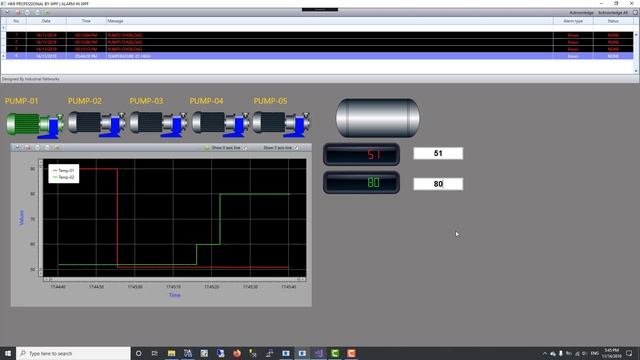Click red second icon in chart toolbar
This screenshot has height=360, width=640.
[27, 147]
